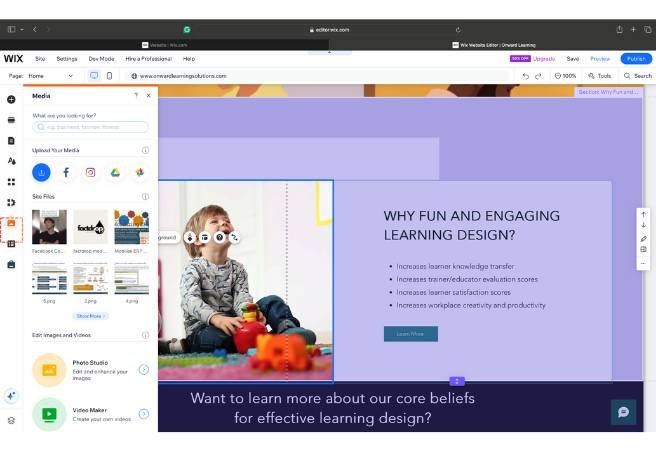
Task: Click Preview in the top bar
Action: point(600,59)
